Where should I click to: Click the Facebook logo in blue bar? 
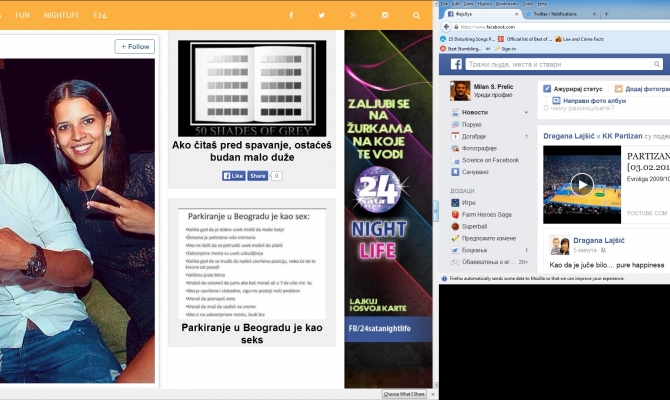pyautogui.click(x=456, y=64)
